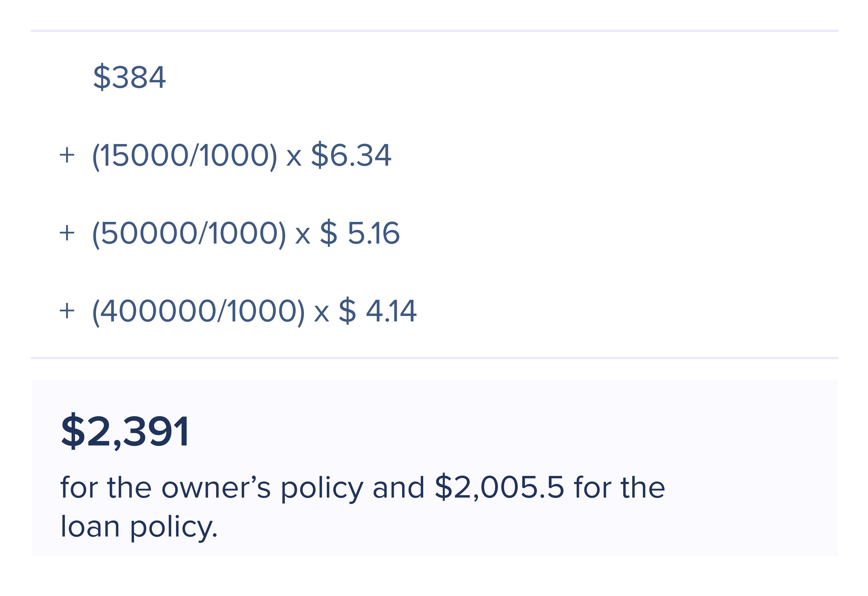This screenshot has height=596, width=868.
Task: Click the multiplication sign before $ 4.14
Action: pyautogui.click(x=322, y=314)
